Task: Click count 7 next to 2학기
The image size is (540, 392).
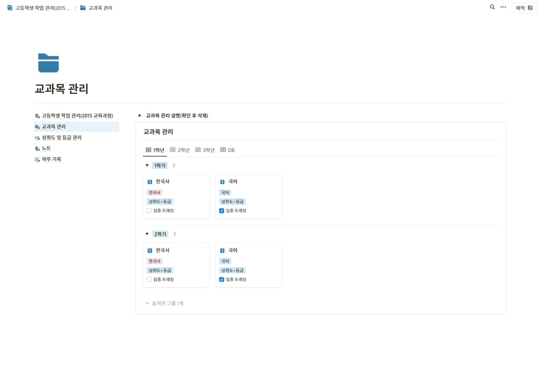Action: point(175,234)
